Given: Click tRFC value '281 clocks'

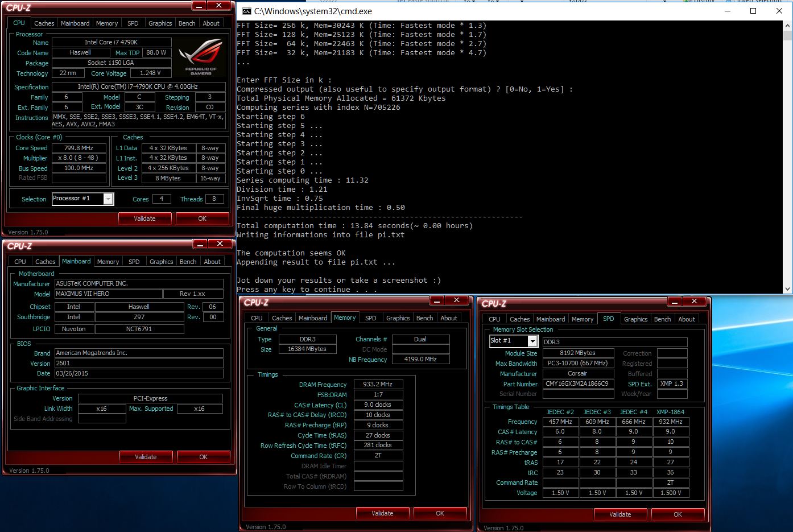Looking at the screenshot, I should coord(378,446).
